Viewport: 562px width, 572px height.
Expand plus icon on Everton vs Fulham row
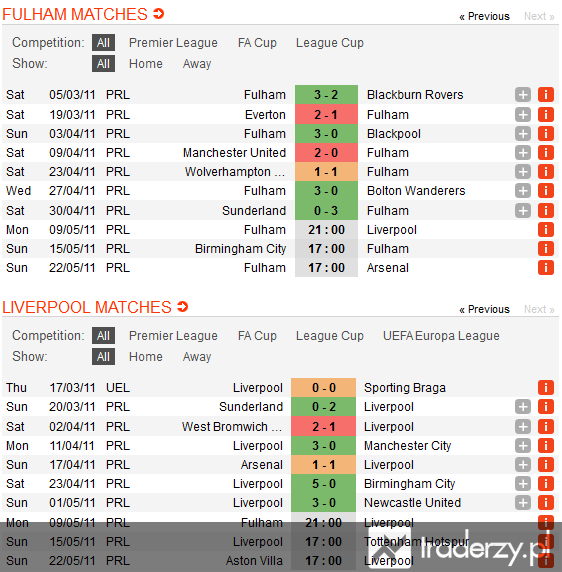[x=523, y=115]
